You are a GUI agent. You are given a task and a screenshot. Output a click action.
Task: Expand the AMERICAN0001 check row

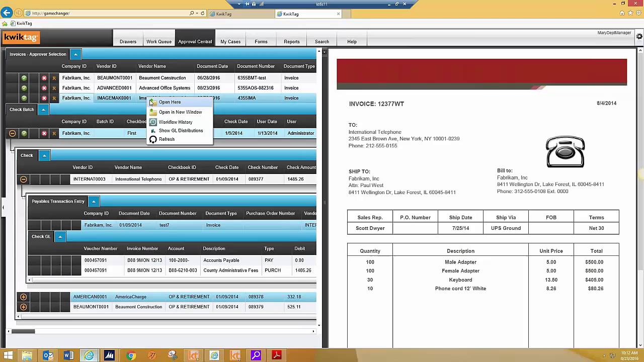pyautogui.click(x=23, y=297)
